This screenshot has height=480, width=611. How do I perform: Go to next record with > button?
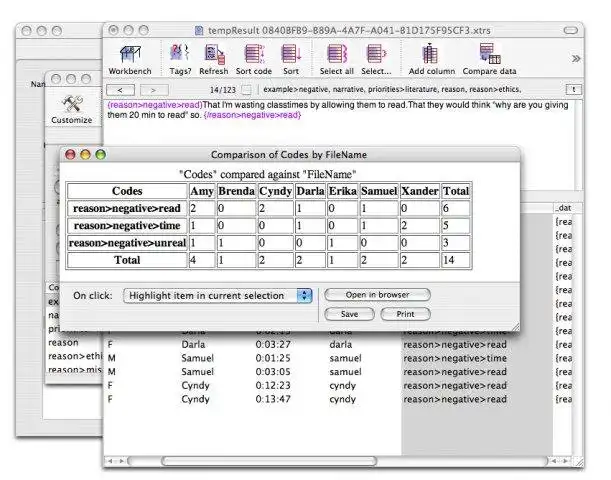point(154,90)
